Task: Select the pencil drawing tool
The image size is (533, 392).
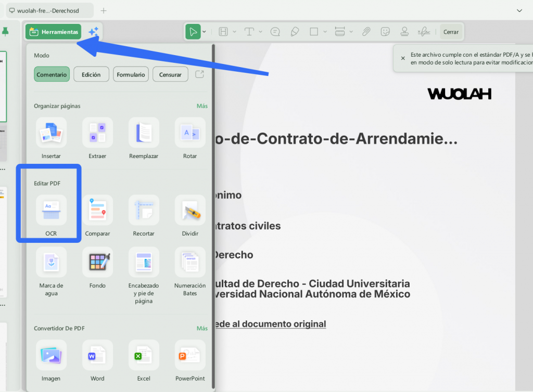Action: (295, 32)
